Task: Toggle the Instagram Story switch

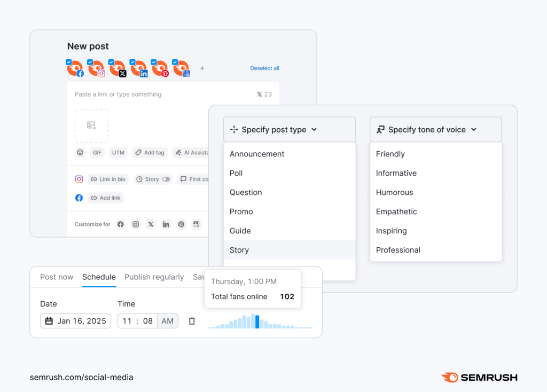Action: pyautogui.click(x=166, y=179)
